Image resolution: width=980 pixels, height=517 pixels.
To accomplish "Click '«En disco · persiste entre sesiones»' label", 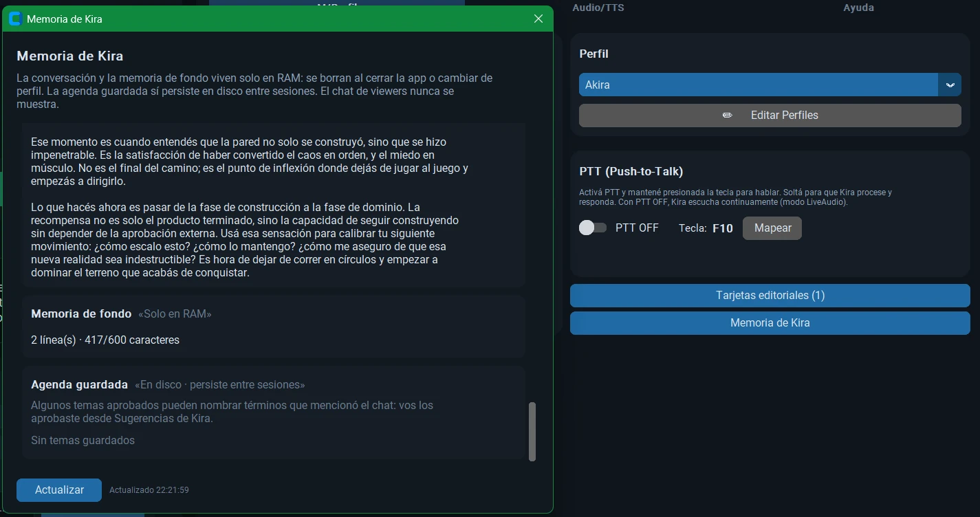I will [x=220, y=385].
